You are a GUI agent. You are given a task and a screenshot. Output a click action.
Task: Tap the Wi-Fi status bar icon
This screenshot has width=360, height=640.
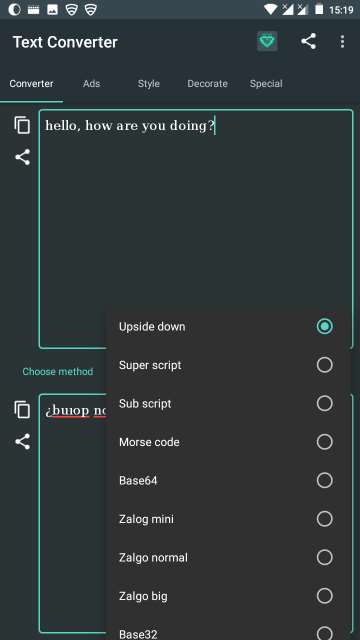tap(269, 9)
